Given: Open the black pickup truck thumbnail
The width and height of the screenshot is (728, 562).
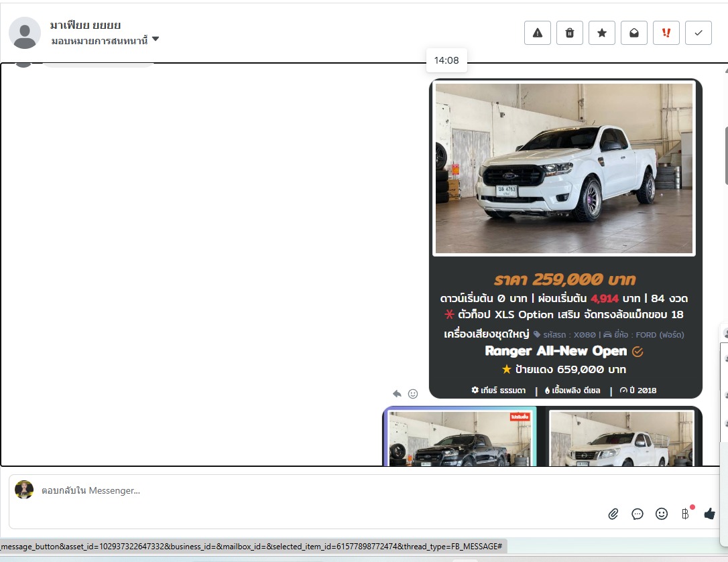Looking at the screenshot, I should click(460, 437).
